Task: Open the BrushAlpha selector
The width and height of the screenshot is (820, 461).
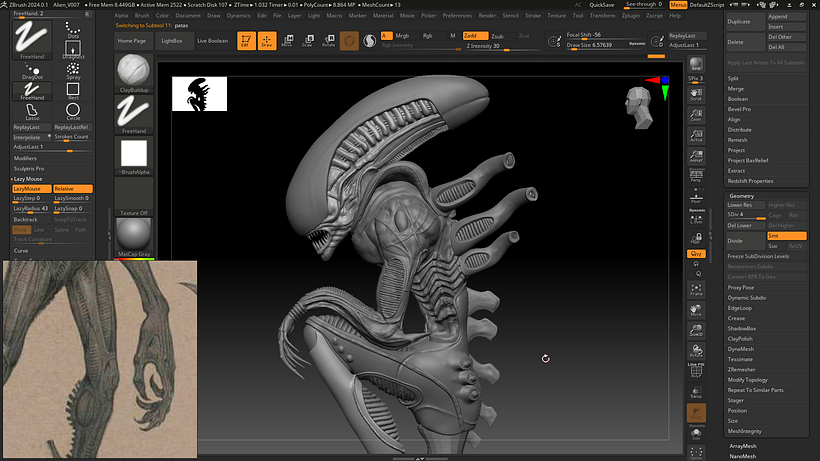Action: (134, 156)
